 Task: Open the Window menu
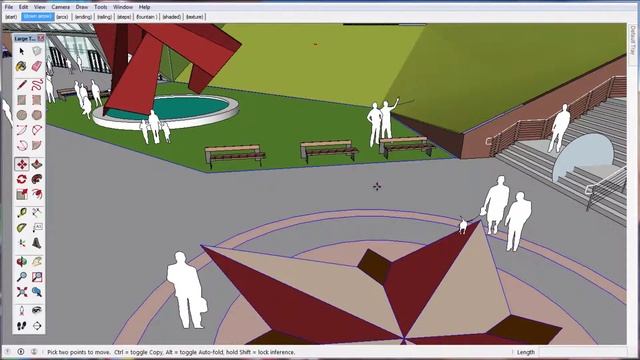[123, 7]
